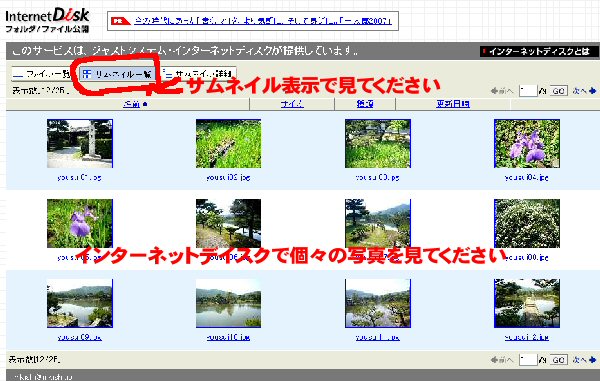Image resolution: width=600 pixels, height=381 pixels.
Task: Click the bottom GO button
Action: [x=558, y=360]
